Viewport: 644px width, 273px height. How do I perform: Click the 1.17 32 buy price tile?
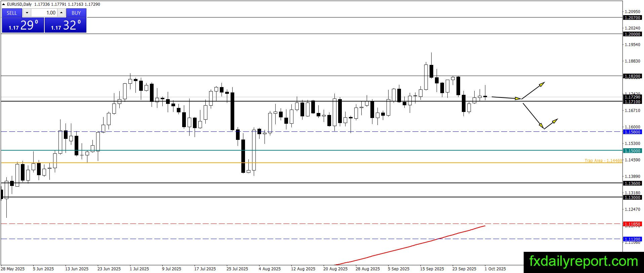click(66, 25)
